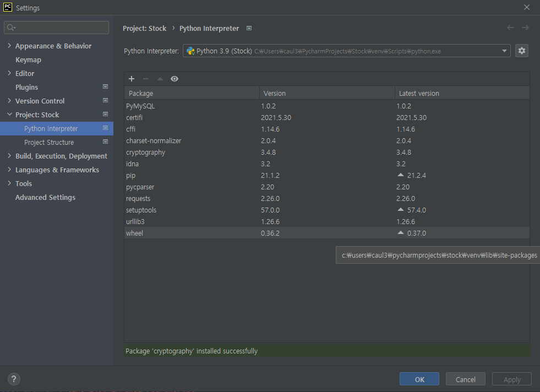Select the PyMySQL package row

(327, 106)
